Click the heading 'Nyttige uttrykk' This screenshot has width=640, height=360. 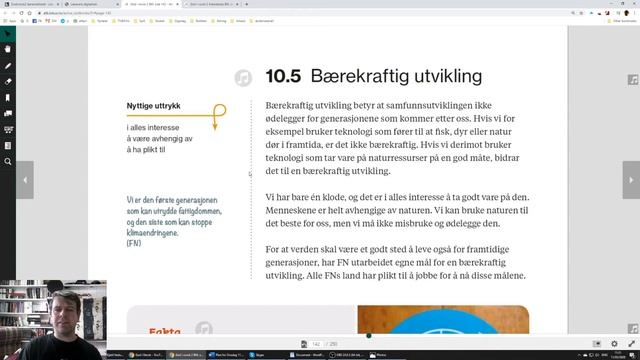(153, 106)
